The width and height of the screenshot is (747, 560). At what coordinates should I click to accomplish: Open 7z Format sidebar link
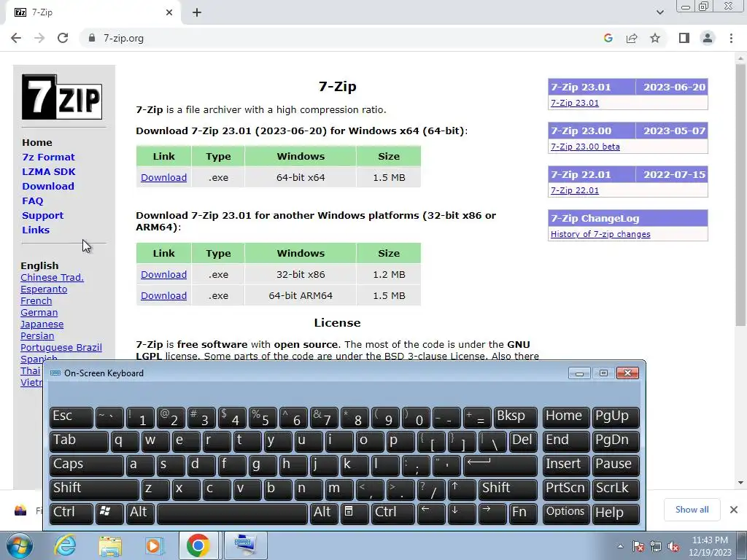click(x=48, y=157)
